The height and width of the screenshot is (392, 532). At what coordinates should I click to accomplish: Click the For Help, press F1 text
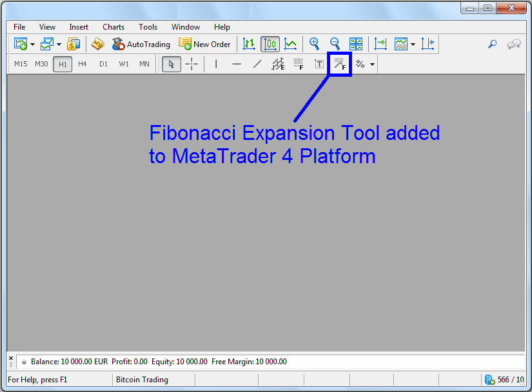pos(37,380)
